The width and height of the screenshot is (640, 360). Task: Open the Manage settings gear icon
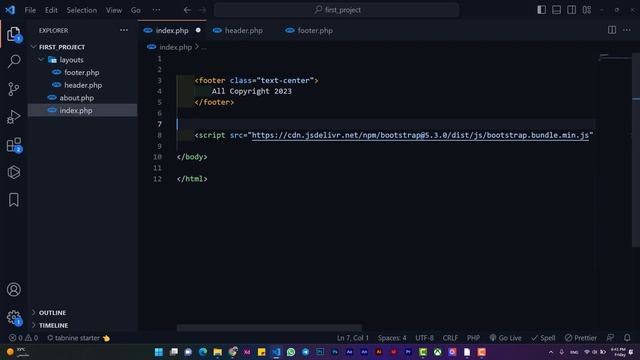coord(13,317)
